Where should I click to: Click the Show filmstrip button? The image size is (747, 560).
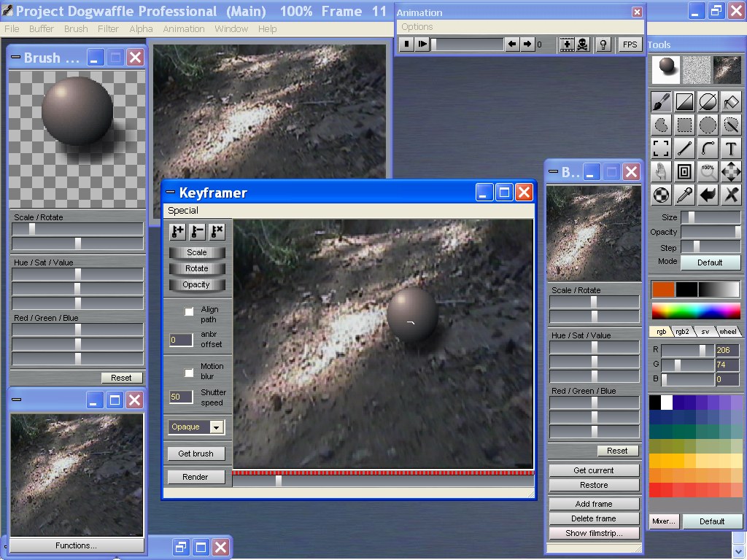pyautogui.click(x=594, y=533)
